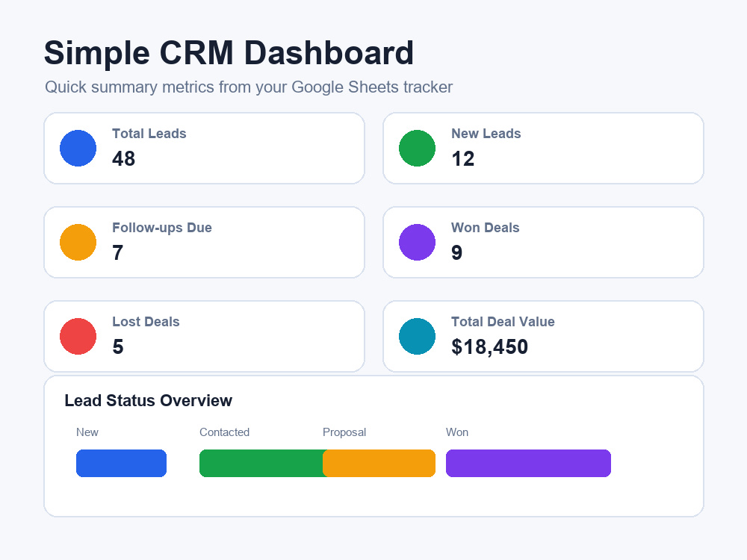This screenshot has height=560, width=747.
Task: Click the 'Contacted' status label
Action: click(224, 432)
